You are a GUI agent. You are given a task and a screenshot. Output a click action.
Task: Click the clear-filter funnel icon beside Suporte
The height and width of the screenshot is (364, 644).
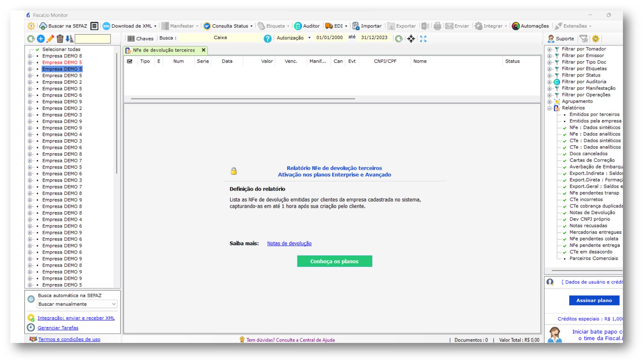click(x=584, y=39)
